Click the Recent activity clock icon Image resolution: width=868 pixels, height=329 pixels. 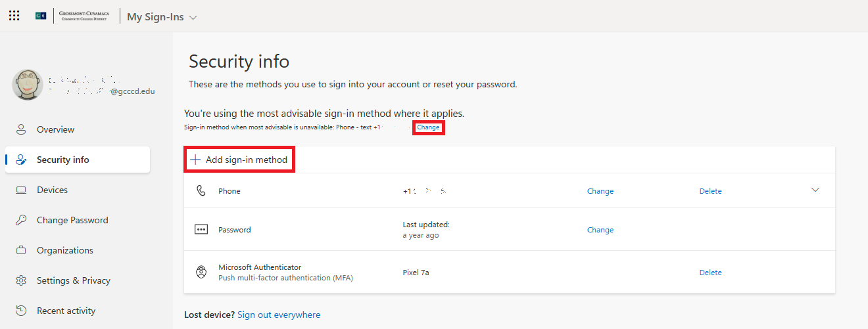coord(21,311)
